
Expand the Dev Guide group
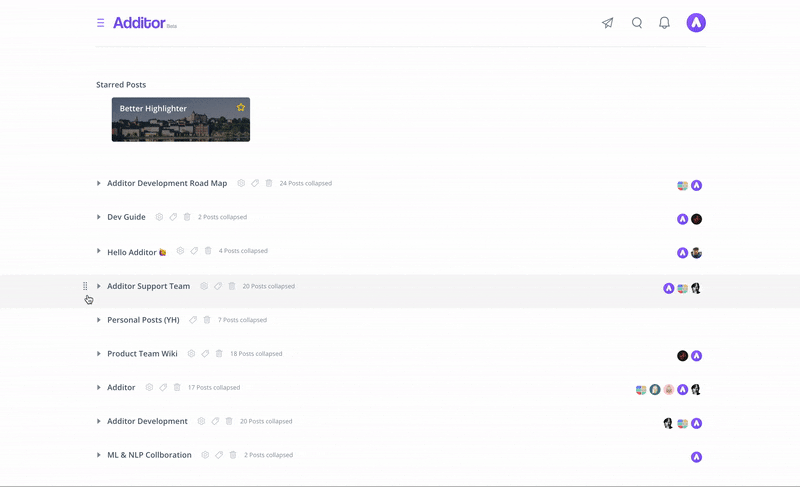click(98, 217)
